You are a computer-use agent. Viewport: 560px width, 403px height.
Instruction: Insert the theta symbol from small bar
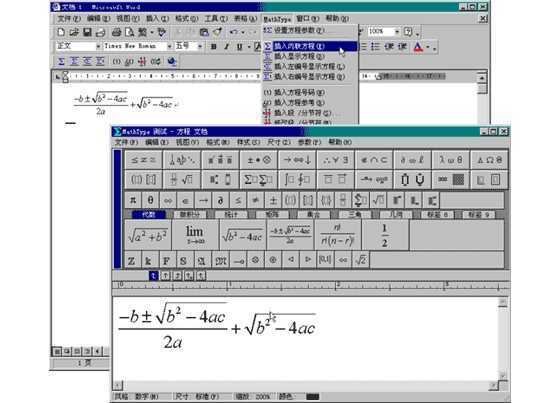(150, 200)
